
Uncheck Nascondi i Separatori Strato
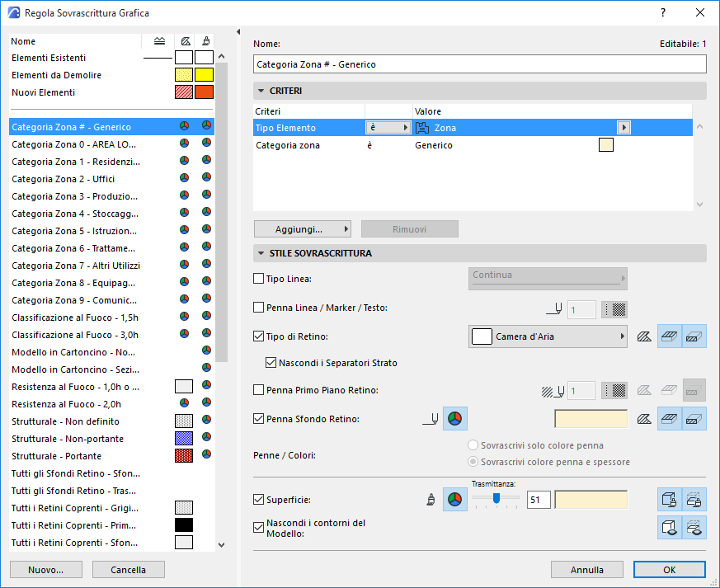pos(272,363)
